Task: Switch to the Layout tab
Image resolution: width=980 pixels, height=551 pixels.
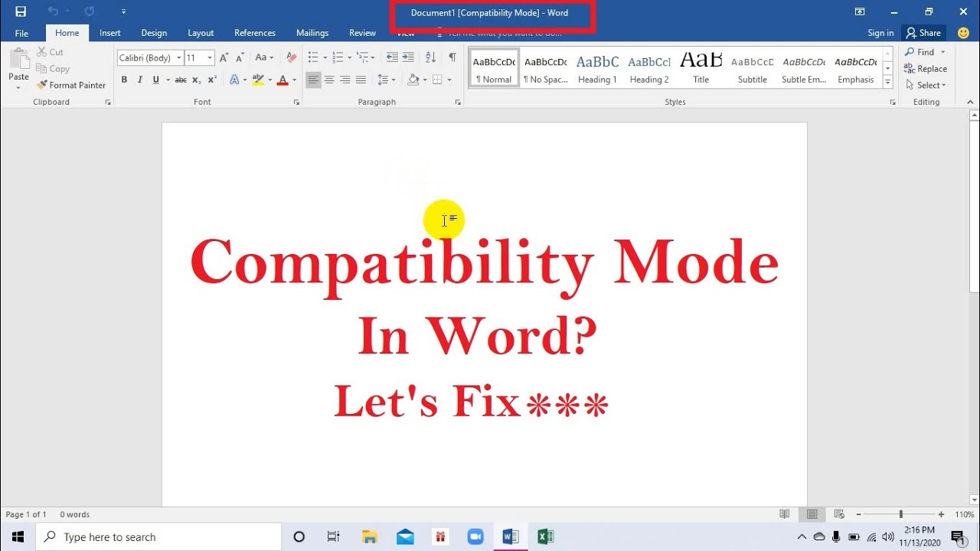Action: 201,33
